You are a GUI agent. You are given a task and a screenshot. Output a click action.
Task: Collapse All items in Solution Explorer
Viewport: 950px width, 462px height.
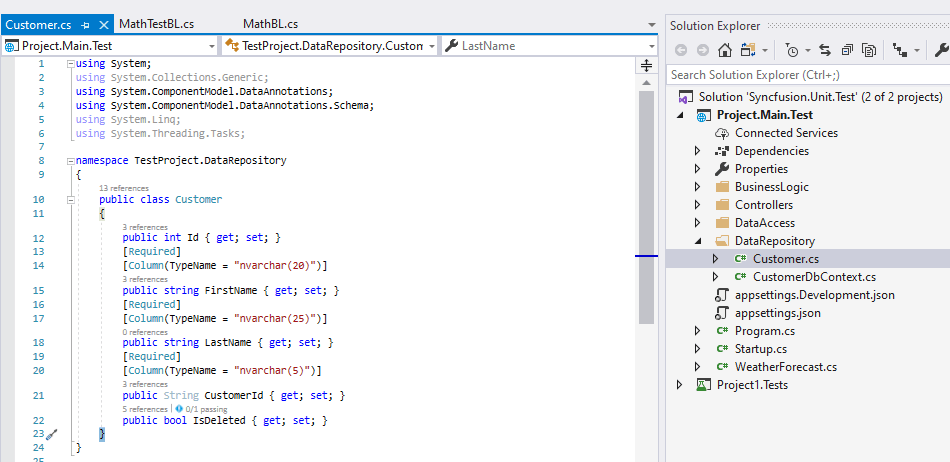(847, 49)
